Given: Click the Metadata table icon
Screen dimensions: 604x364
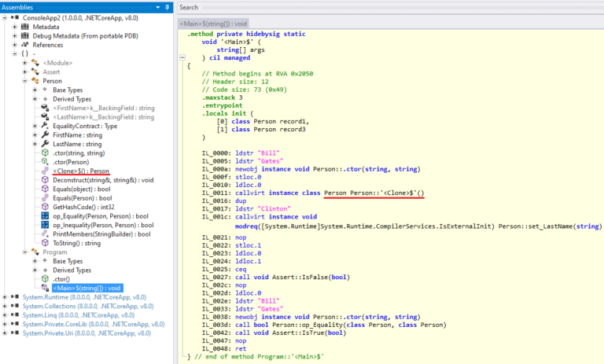Looking at the screenshot, I should (25, 27).
